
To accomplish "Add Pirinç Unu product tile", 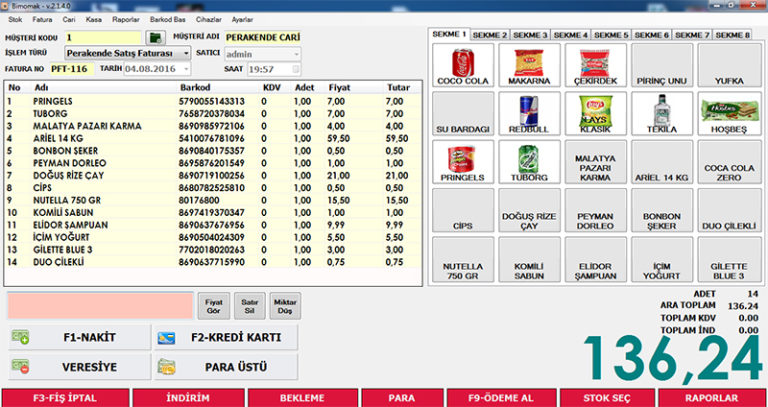I will (662, 65).
